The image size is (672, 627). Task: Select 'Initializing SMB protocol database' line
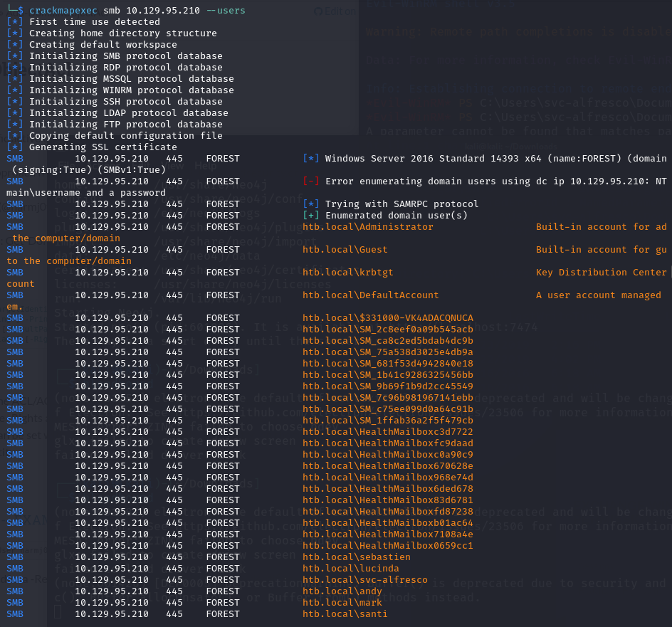coord(125,56)
